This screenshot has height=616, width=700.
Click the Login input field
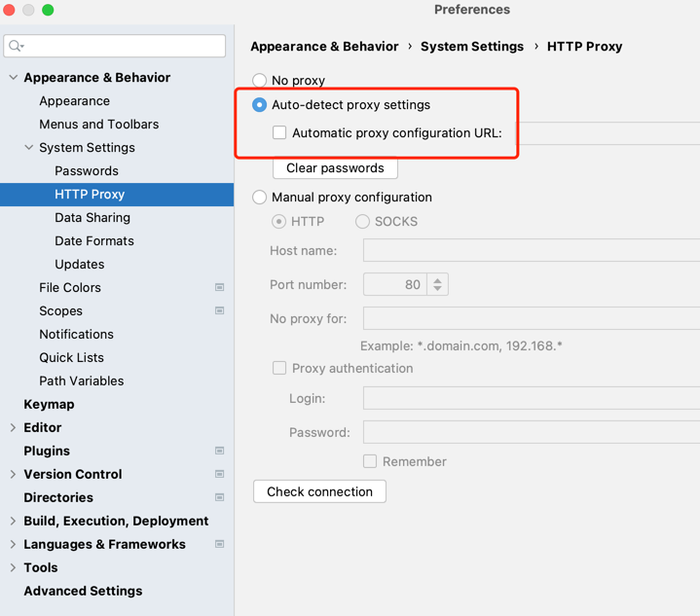532,398
